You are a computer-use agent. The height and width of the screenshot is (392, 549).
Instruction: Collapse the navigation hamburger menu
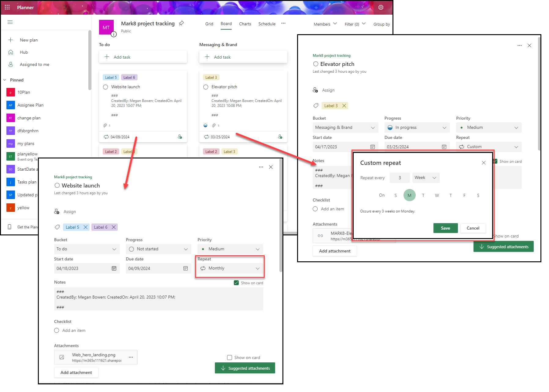[10, 22]
